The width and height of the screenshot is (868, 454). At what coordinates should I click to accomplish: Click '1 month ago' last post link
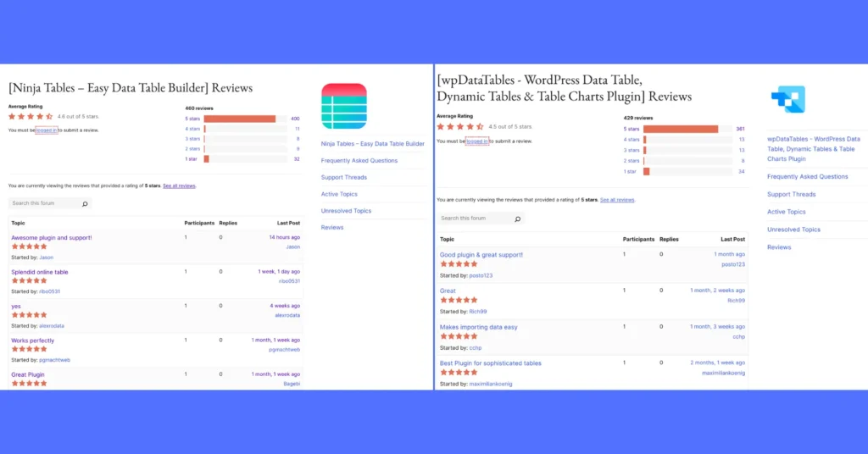(730, 254)
